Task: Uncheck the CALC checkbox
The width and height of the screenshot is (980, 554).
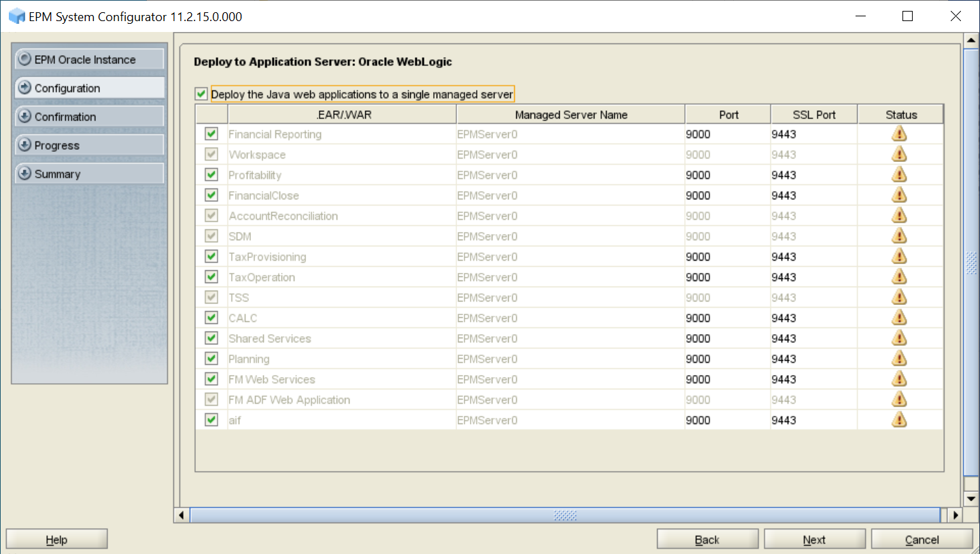Action: pyautogui.click(x=212, y=318)
